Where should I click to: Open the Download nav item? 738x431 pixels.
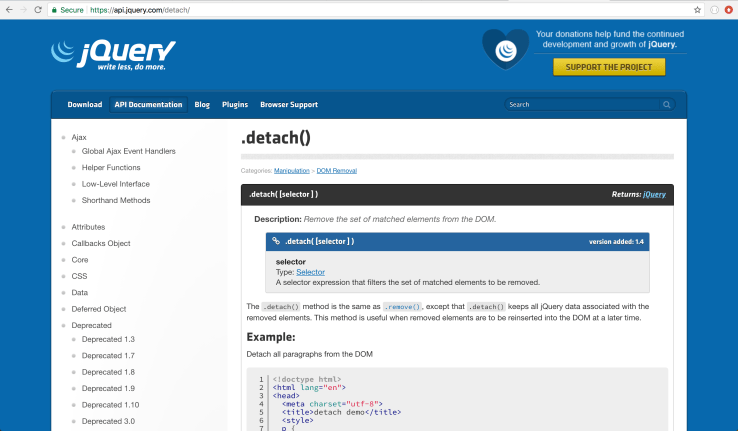pyautogui.click(x=85, y=104)
